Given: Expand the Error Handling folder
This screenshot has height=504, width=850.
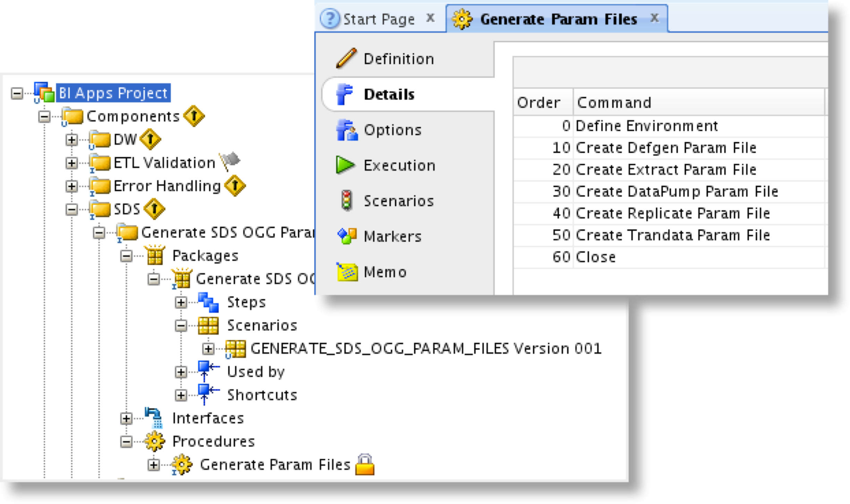Looking at the screenshot, I should 71,186.
